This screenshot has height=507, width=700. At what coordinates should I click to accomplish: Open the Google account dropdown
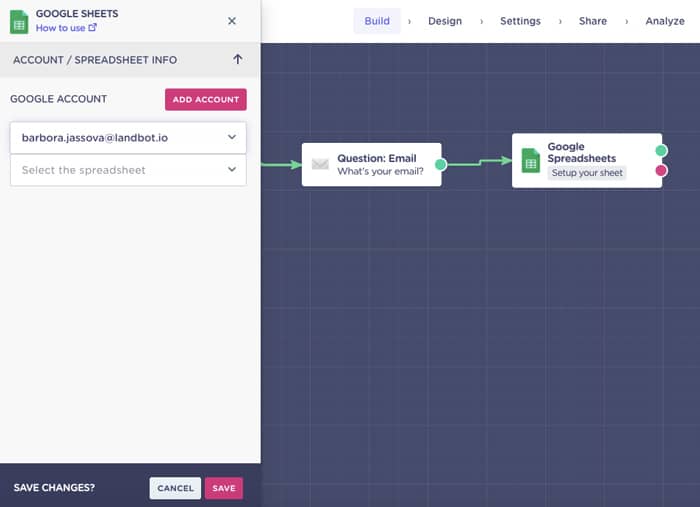(x=128, y=137)
